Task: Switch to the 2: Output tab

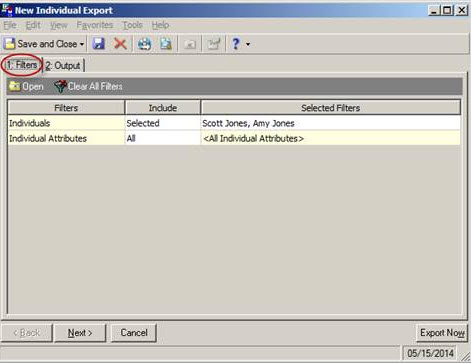Action: [63, 65]
